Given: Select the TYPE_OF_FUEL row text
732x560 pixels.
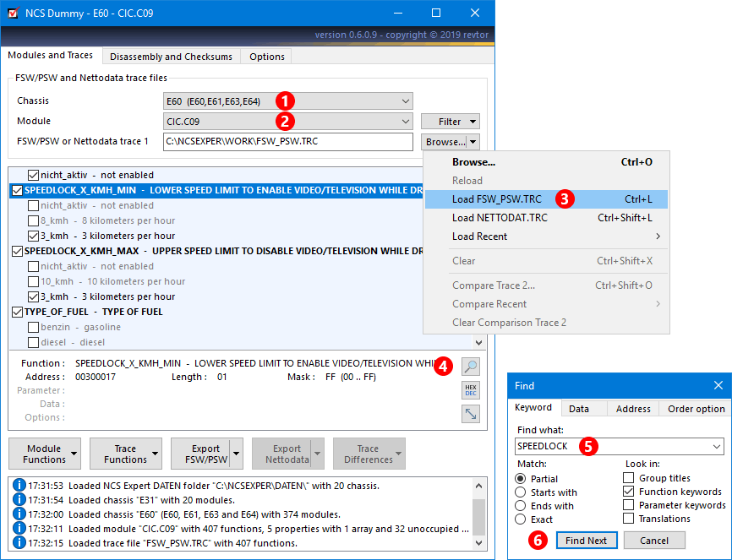Looking at the screenshot, I should point(93,312).
